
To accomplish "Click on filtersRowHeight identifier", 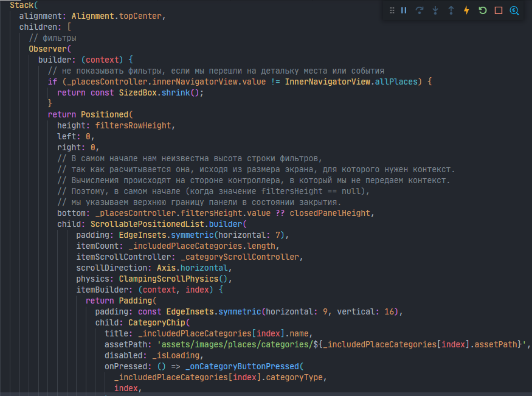I will [133, 125].
